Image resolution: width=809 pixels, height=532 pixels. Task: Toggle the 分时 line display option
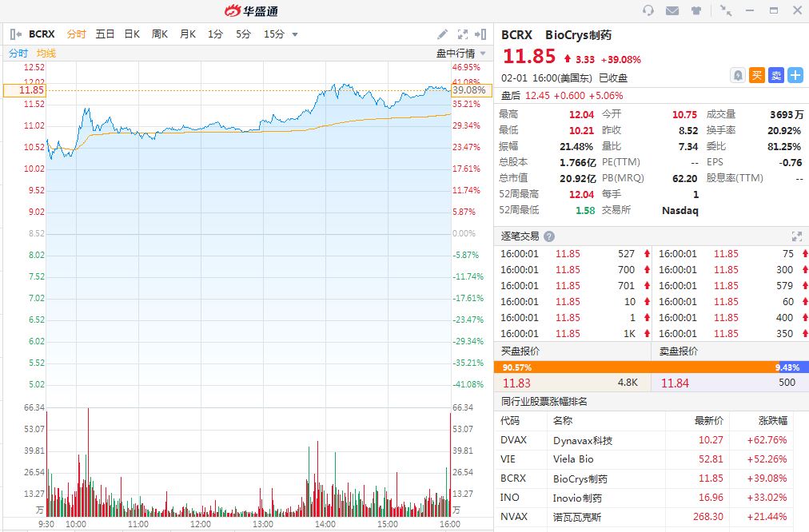(18, 53)
